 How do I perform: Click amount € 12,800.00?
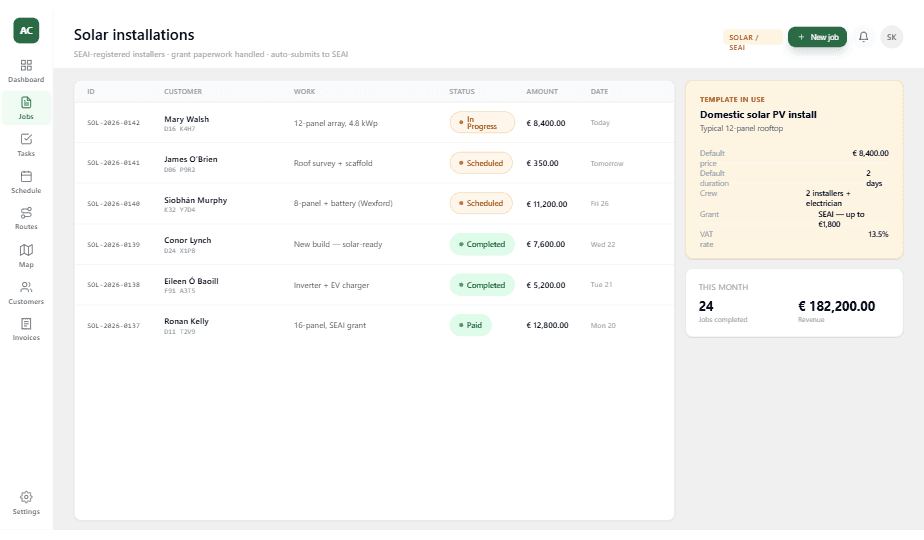[x=547, y=325]
